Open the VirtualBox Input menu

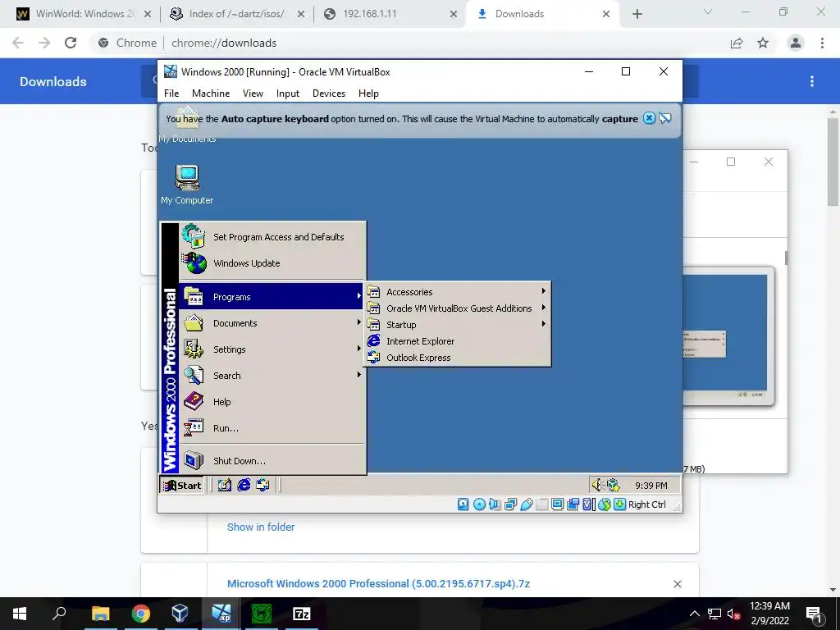coord(288,94)
